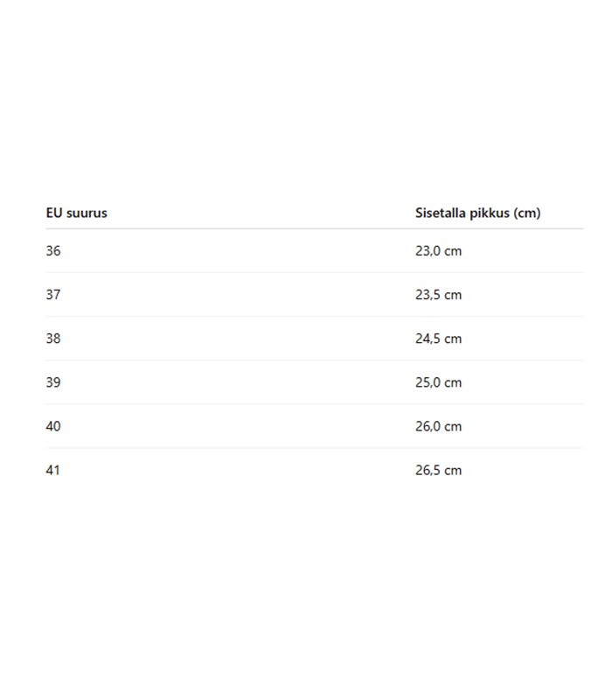The width and height of the screenshot is (612, 700).
Task: Select EU size 36 cell
Action: 53,251
